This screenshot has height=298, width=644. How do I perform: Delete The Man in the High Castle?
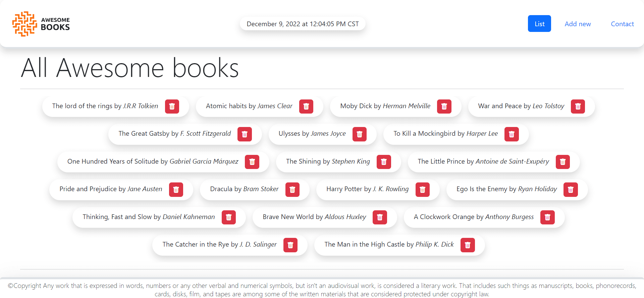(468, 245)
